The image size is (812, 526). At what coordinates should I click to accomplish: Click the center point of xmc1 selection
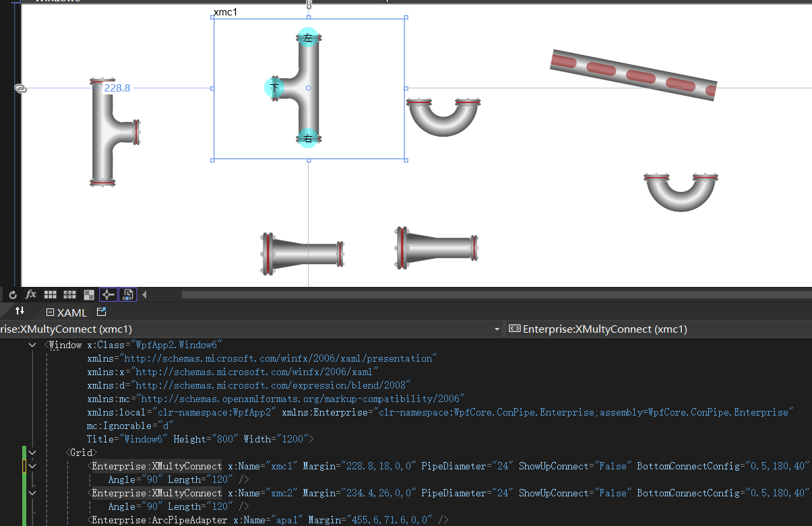coord(309,88)
